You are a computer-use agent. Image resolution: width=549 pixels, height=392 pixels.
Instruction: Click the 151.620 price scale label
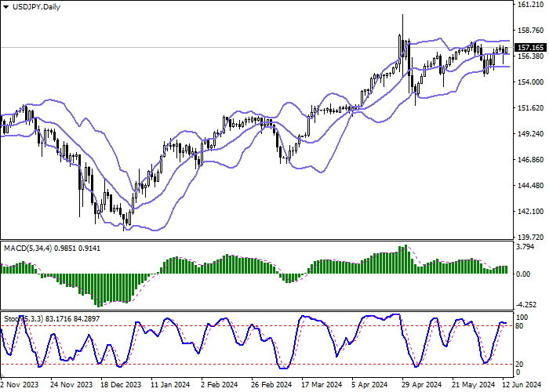click(530, 108)
